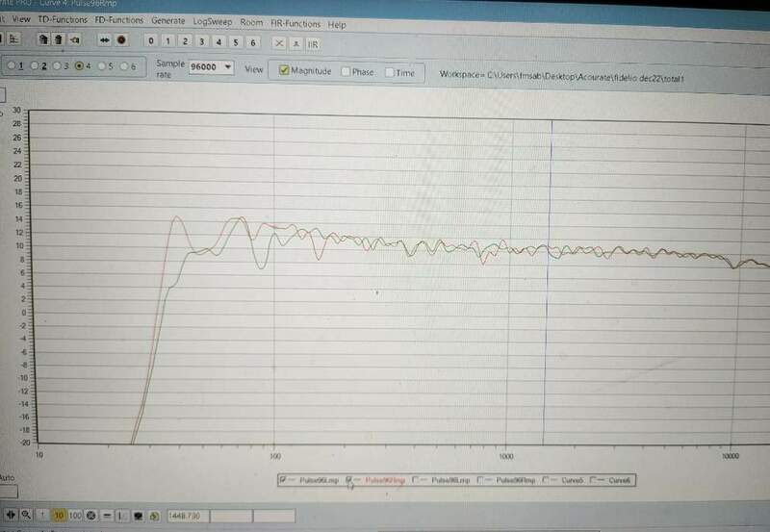Enable the Time view checkbox
Viewport: 770px width, 532px height.
point(389,72)
